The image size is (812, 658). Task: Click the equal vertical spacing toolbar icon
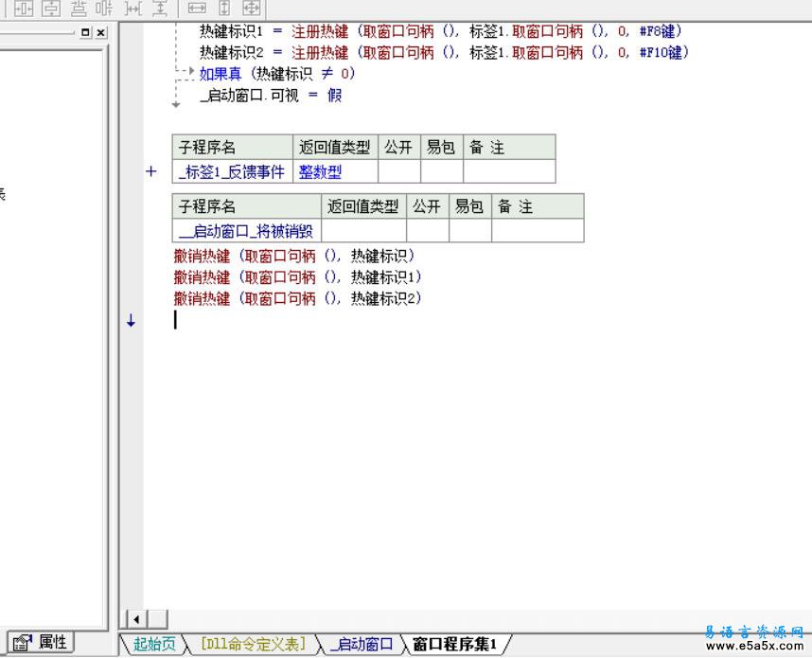click(x=160, y=8)
